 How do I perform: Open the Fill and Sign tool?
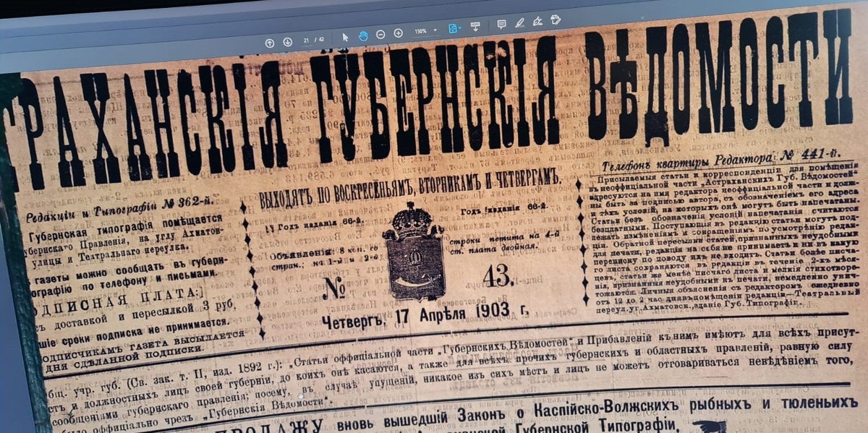coord(537,22)
